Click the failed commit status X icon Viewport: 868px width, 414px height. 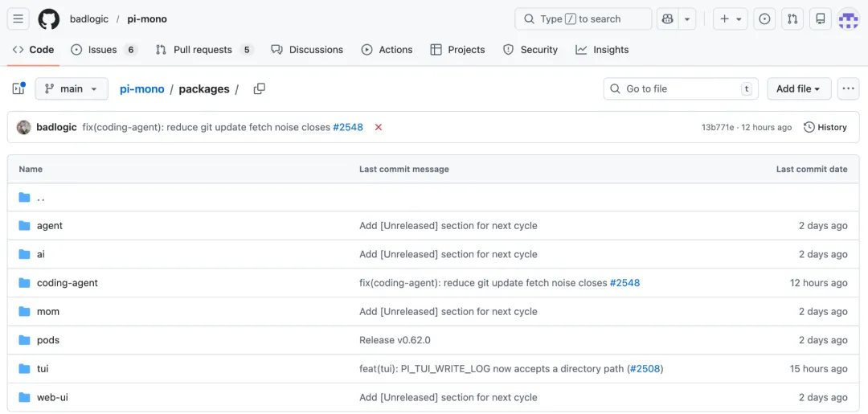379,127
